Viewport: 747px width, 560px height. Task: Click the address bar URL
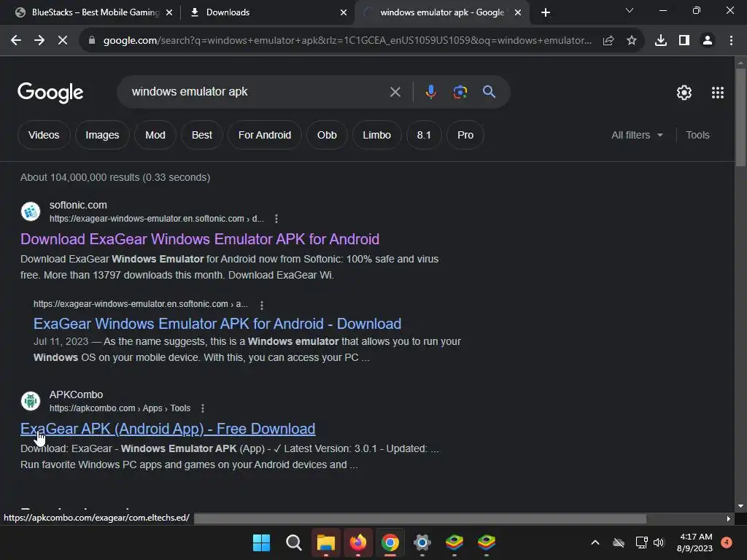347,41
